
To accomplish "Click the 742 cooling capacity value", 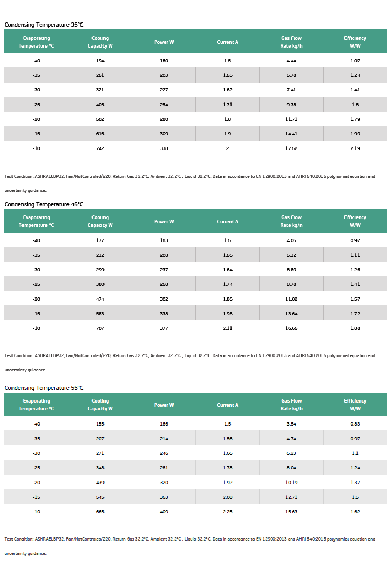I will pos(100,148).
